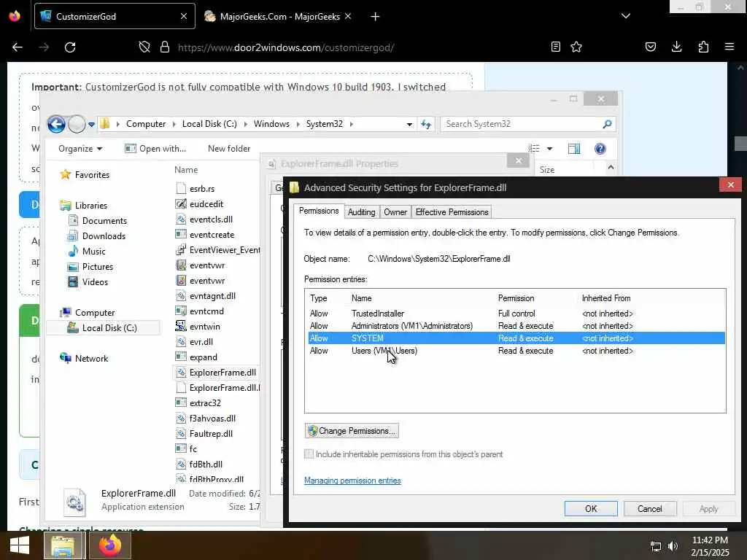
Task: Open Firefox hamburger menu
Action: [729, 47]
